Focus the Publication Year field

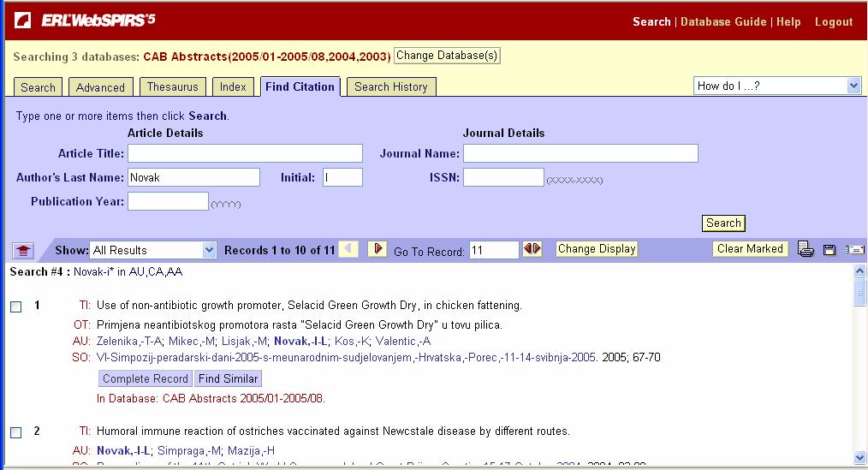pos(169,201)
